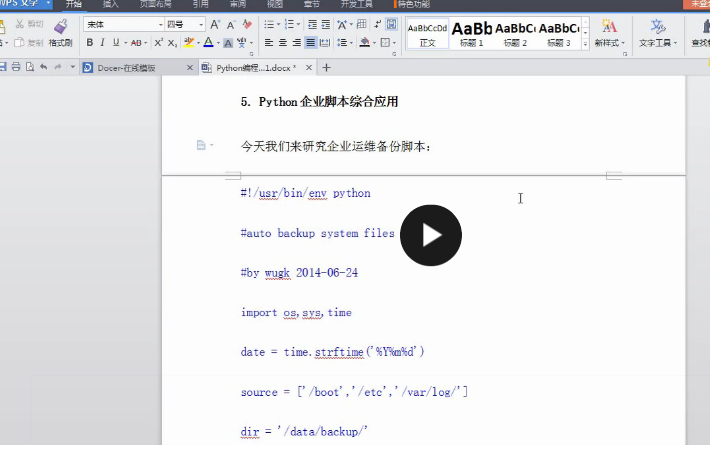Click the line spacing icon

(x=342, y=43)
